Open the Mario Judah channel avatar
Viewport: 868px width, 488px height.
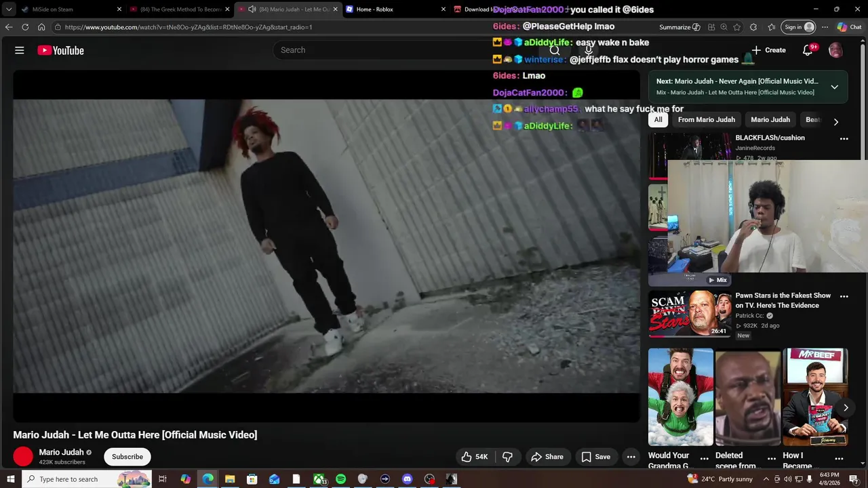pyautogui.click(x=23, y=457)
